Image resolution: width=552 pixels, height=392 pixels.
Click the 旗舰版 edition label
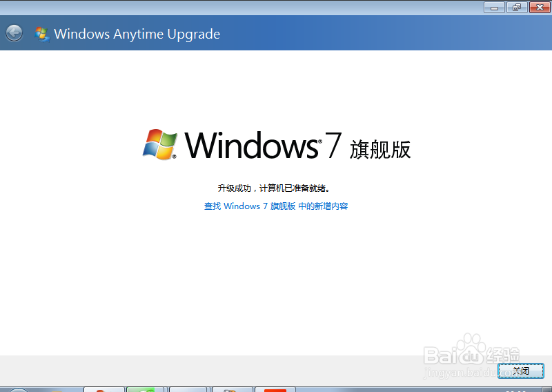click(380, 149)
